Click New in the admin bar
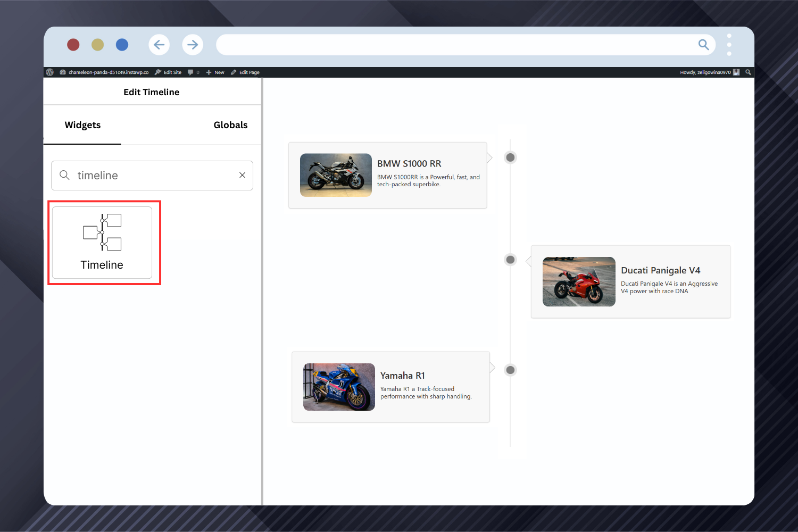 coord(215,72)
